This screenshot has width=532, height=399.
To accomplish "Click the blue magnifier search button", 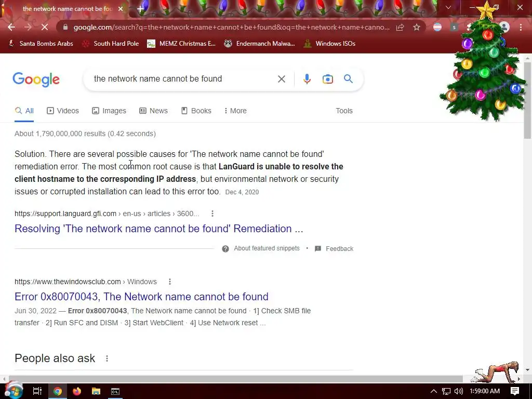I will [348, 79].
